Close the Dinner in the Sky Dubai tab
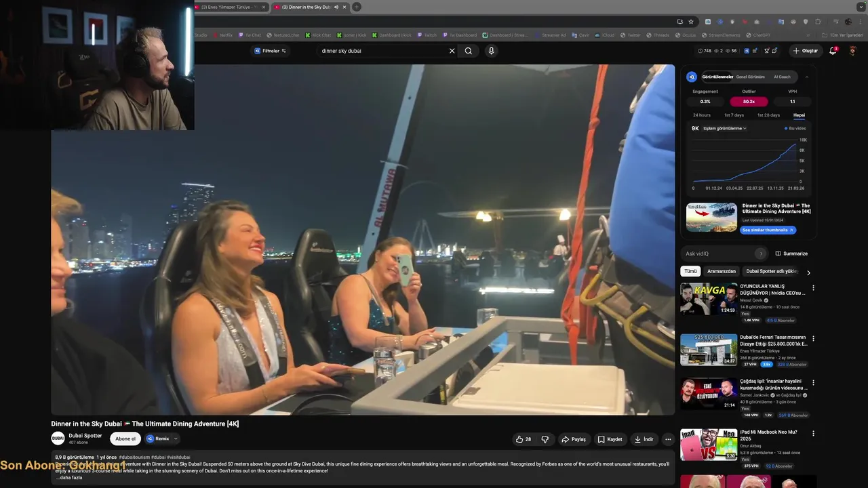Image resolution: width=868 pixels, height=488 pixels. point(344,7)
